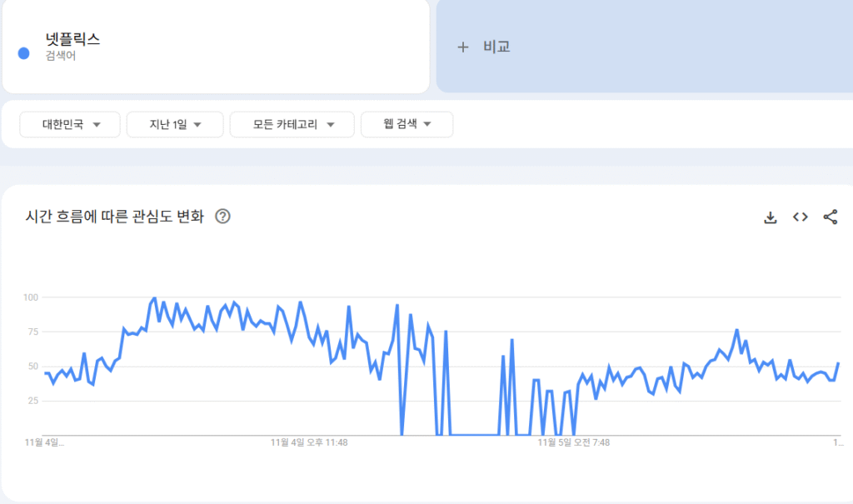Select the 11월 4일 오후 11:48 axis label
853x504 pixels.
(x=309, y=442)
